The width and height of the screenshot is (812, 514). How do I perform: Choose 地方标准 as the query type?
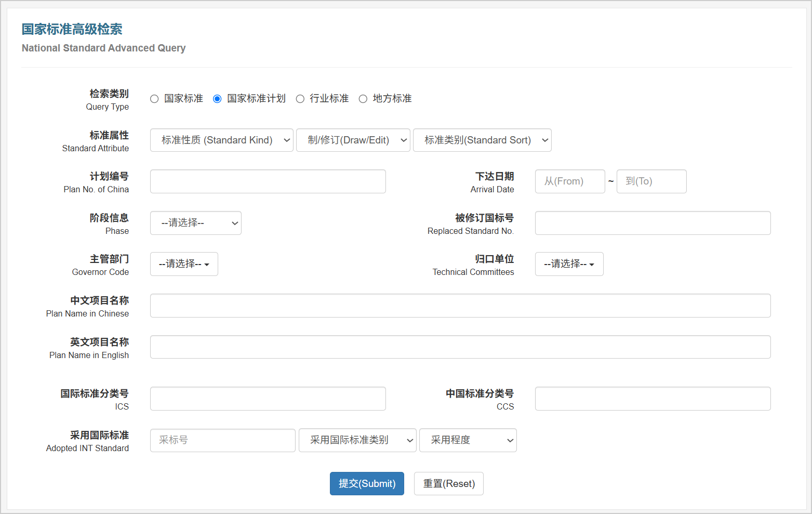coord(363,98)
